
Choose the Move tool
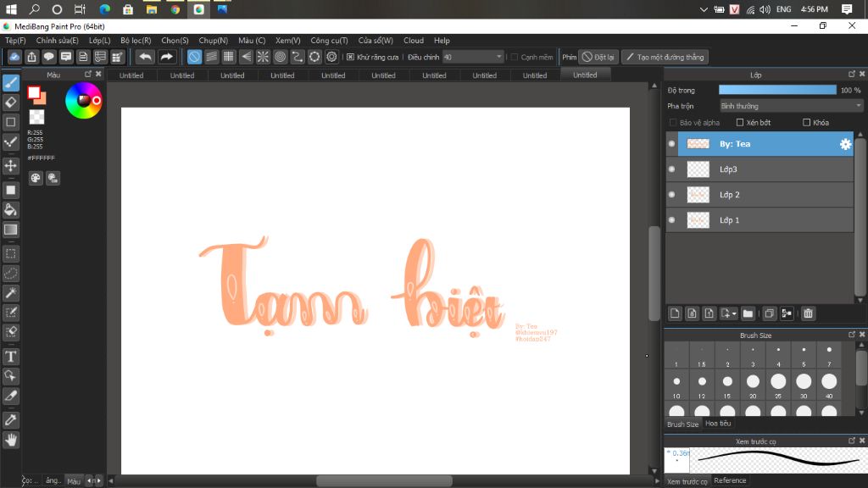[10, 165]
